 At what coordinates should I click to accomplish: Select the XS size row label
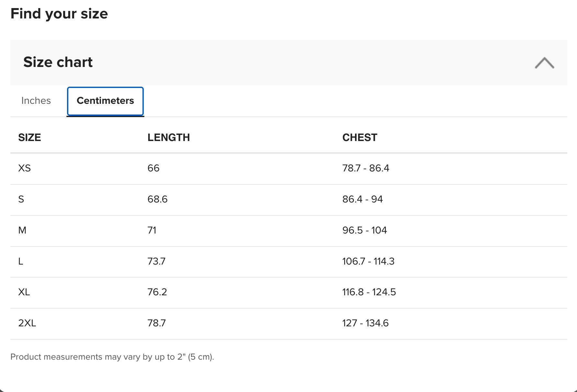(25, 168)
